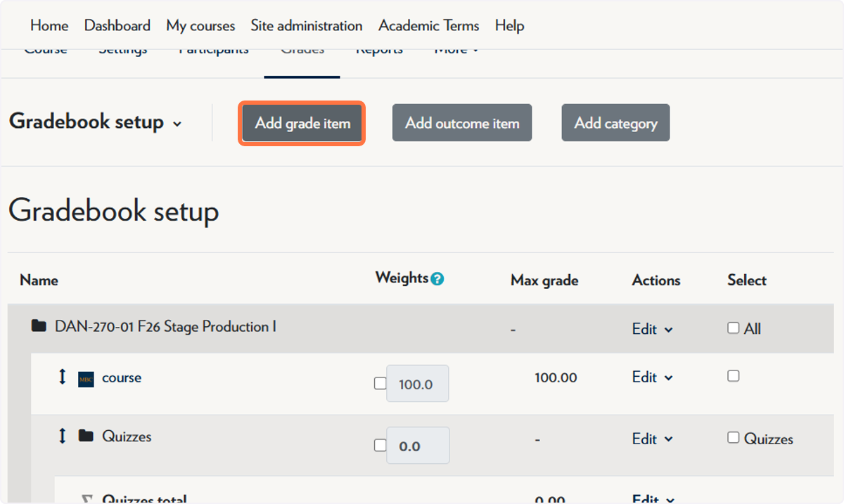Click the DAN-270-01 course folder icon
The width and height of the screenshot is (844, 504).
(x=39, y=326)
